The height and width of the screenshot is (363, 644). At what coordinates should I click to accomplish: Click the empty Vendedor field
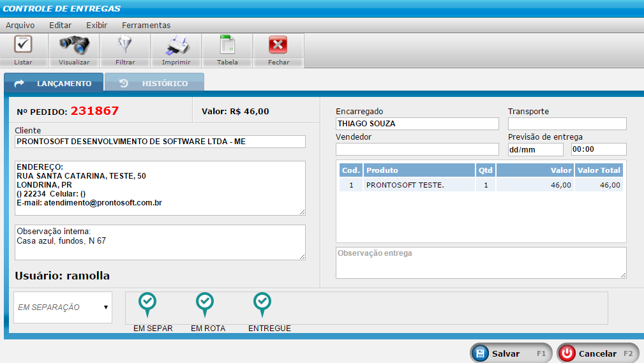point(417,149)
